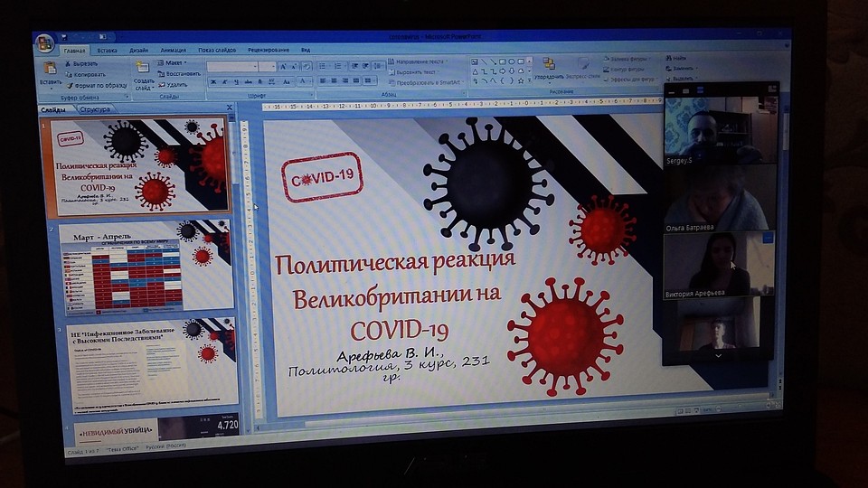The width and height of the screenshot is (868, 488).
Task: Expand the shapes gallery More arrow
Action: click(x=530, y=80)
